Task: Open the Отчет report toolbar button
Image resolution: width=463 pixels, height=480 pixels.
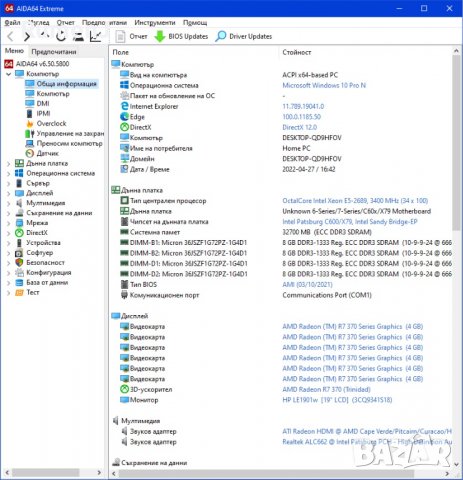Action: pyautogui.click(x=131, y=36)
